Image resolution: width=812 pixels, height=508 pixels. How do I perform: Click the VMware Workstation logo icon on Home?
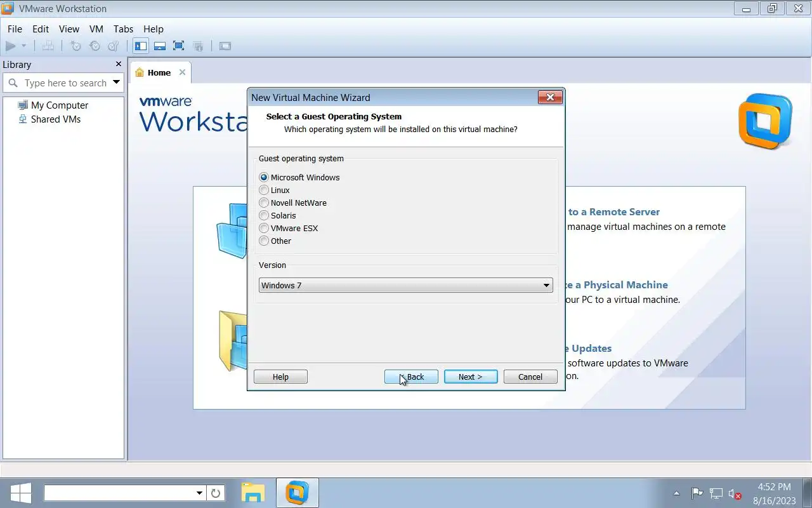coord(765,121)
